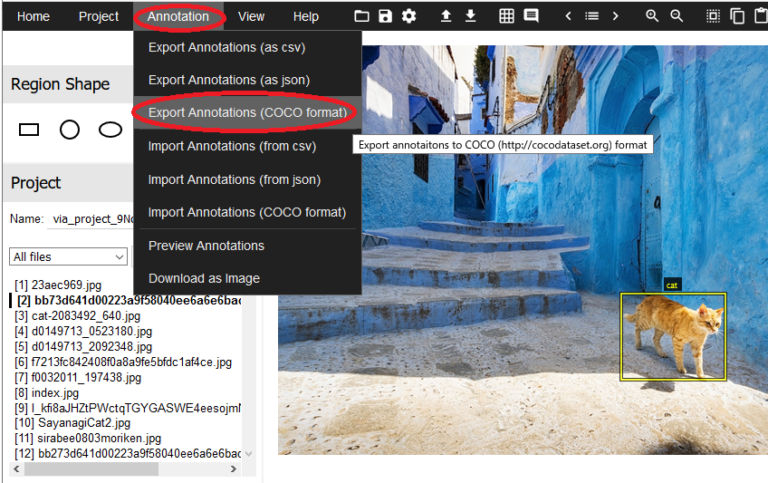768x483 pixels.
Task: Open project settings gear icon
Action: click(x=409, y=16)
